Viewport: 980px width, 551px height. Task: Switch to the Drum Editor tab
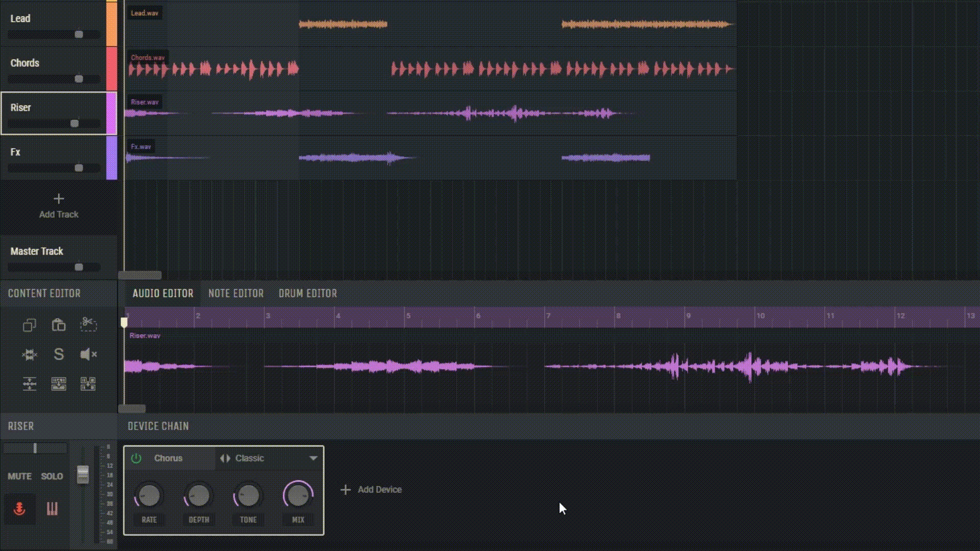pos(308,293)
